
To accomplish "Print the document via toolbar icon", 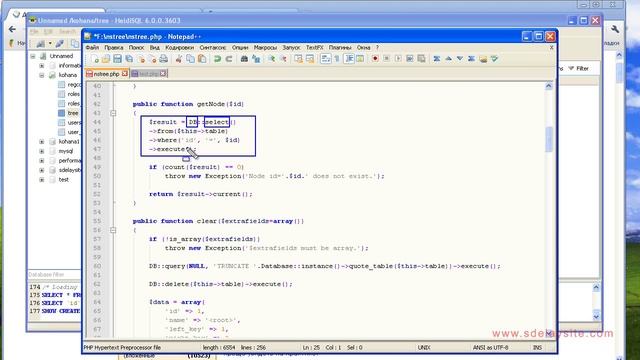I will pos(164,59).
